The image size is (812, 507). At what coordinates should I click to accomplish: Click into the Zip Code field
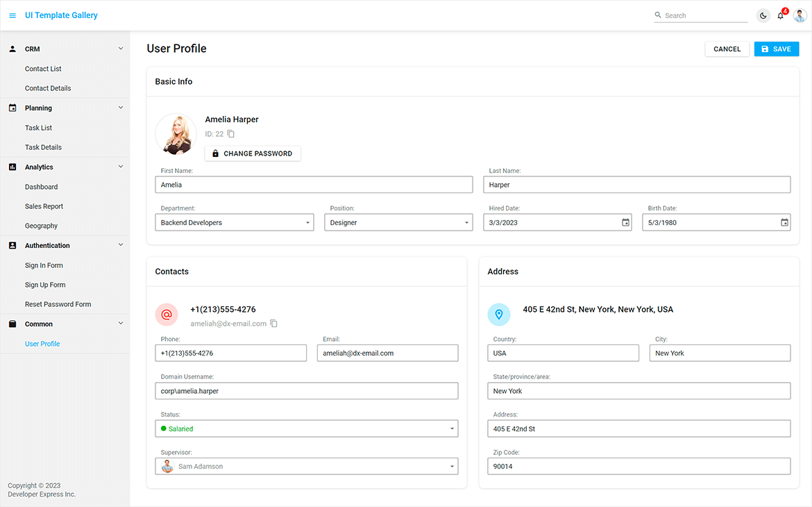tap(638, 467)
